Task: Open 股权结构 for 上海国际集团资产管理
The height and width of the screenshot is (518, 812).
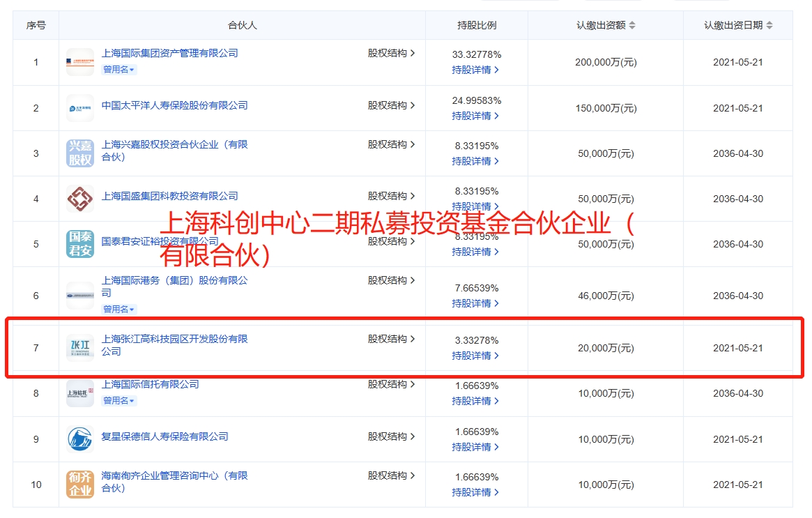Action: click(392, 53)
